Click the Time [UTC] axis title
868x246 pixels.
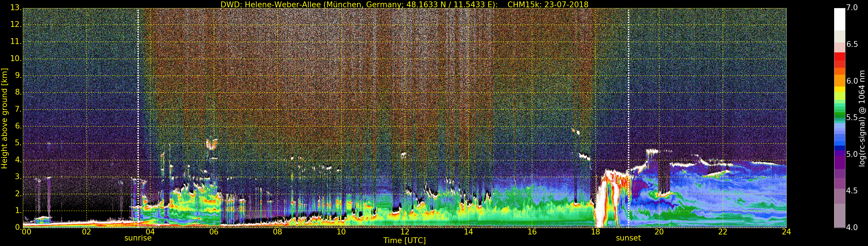[x=404, y=241]
